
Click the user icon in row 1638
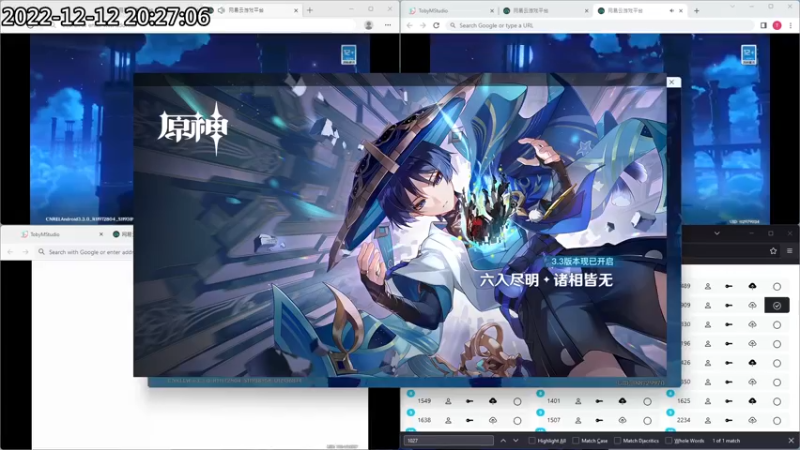[448, 420]
